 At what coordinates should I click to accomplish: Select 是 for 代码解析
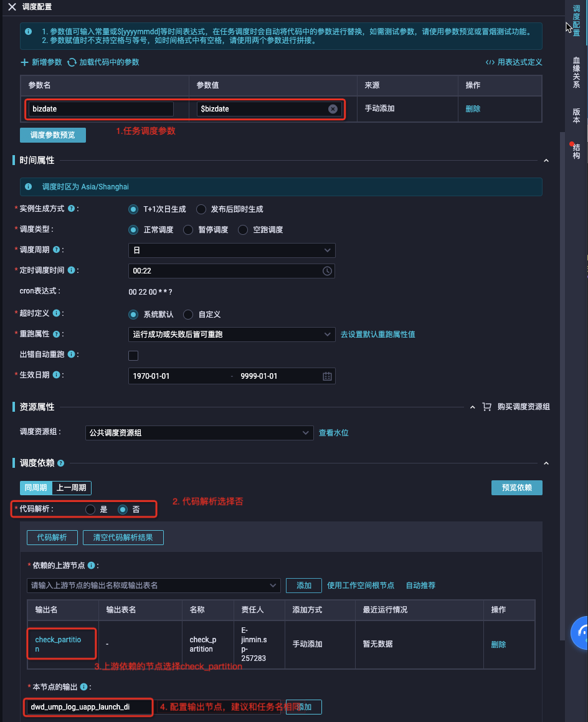(x=90, y=510)
